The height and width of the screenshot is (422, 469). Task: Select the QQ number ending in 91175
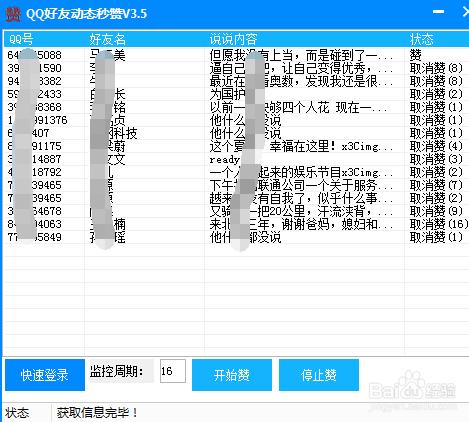(x=35, y=146)
